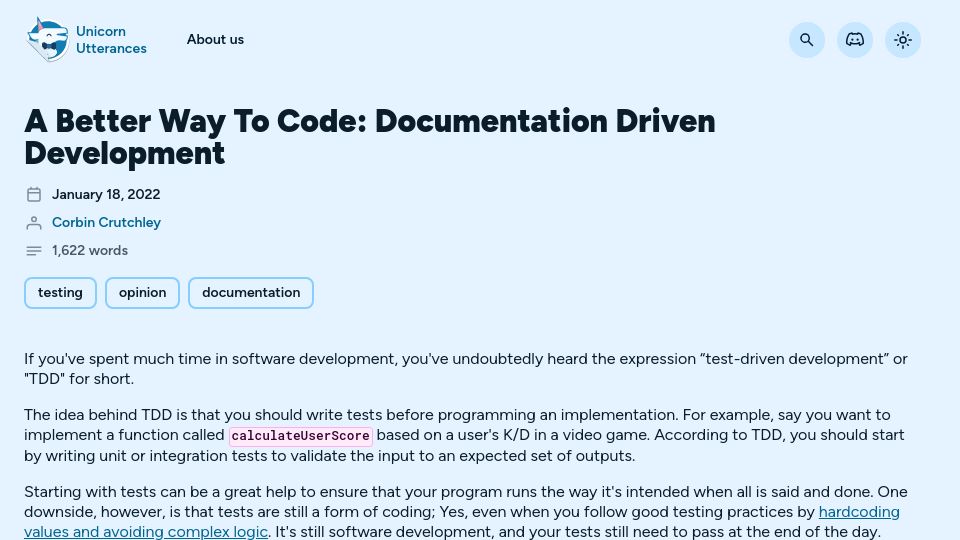This screenshot has height=540, width=960.
Task: Click the Unicorn Utterances logo mascot
Action: 48,40
